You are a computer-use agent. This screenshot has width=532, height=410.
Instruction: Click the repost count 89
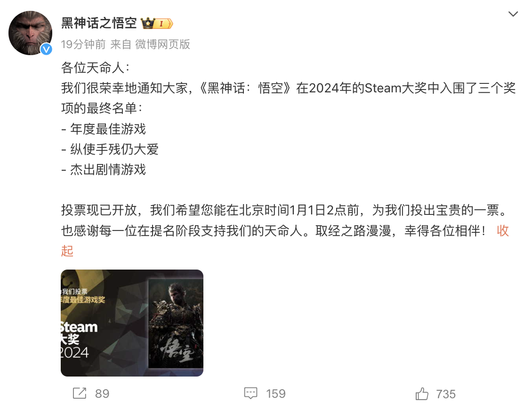coord(102,394)
